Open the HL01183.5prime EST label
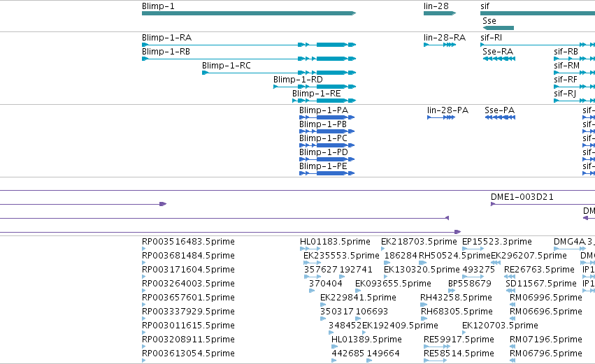595x364 pixels. pyautogui.click(x=335, y=242)
